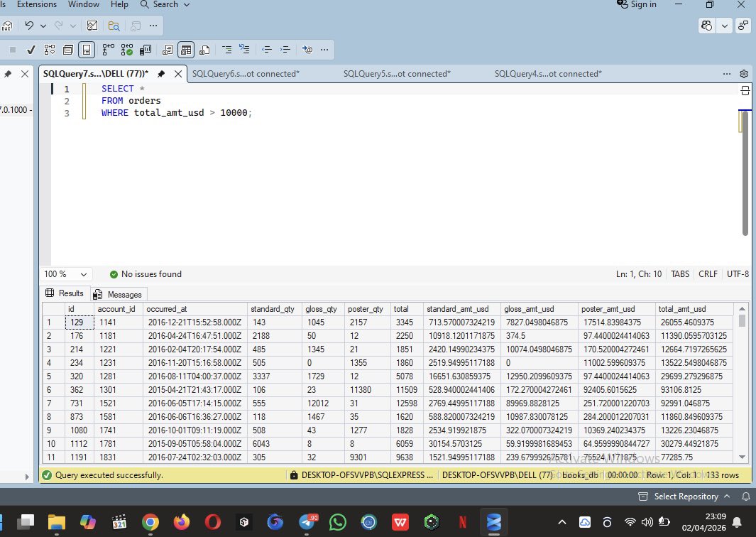Open Firefox from the taskbar
756x537 pixels.
tap(182, 522)
